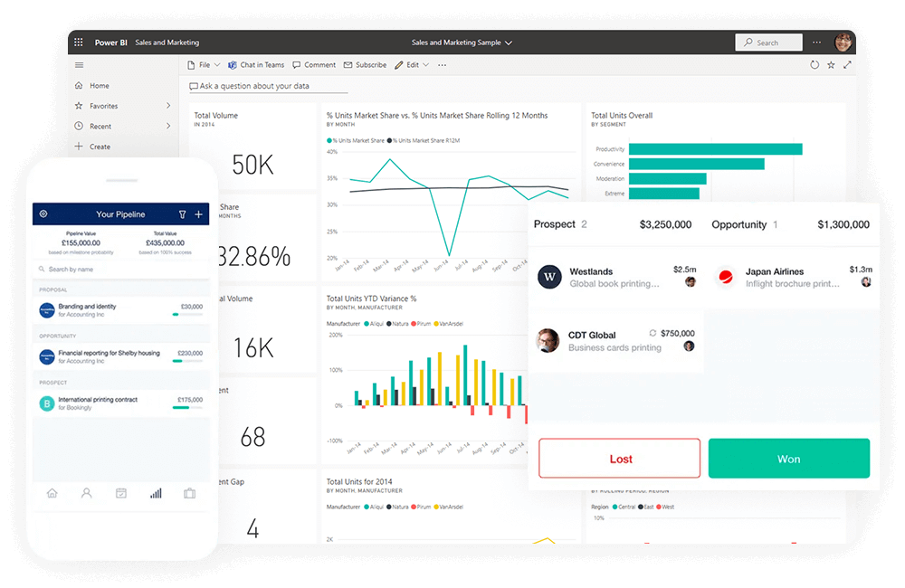Open header more options ellipsis
The height and width of the screenshot is (588, 905).
[x=816, y=43]
